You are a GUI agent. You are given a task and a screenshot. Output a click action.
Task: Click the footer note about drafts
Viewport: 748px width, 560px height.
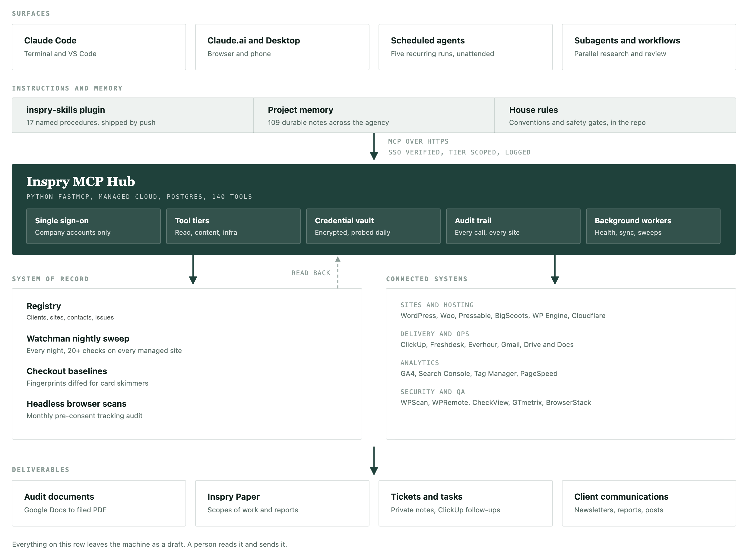(150, 544)
